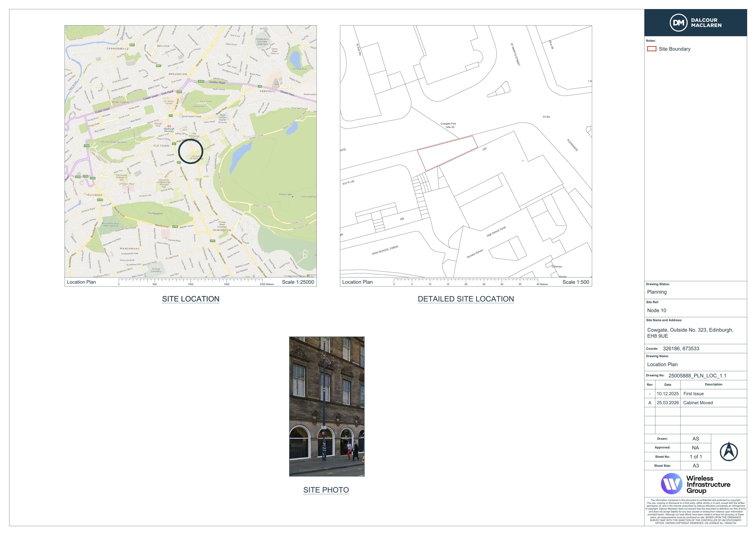The width and height of the screenshot is (756, 535).
Task: Click the 'Description' column header
Action: point(714,384)
